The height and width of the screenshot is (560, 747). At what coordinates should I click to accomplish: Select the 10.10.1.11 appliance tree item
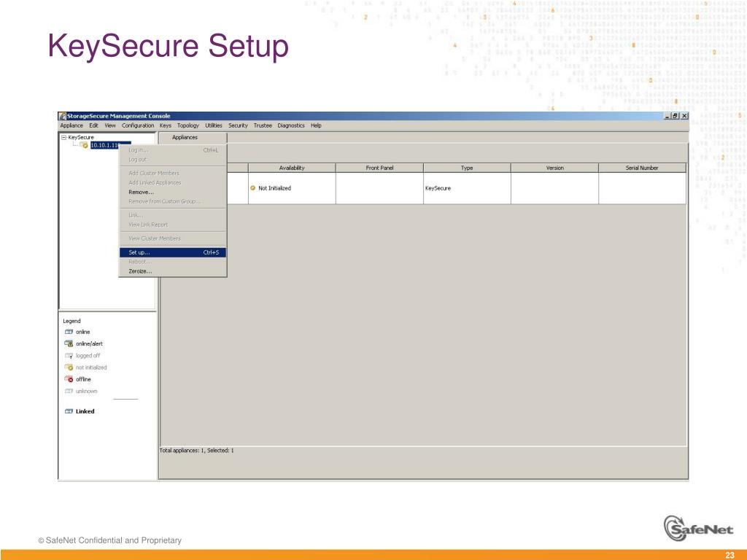[110, 145]
